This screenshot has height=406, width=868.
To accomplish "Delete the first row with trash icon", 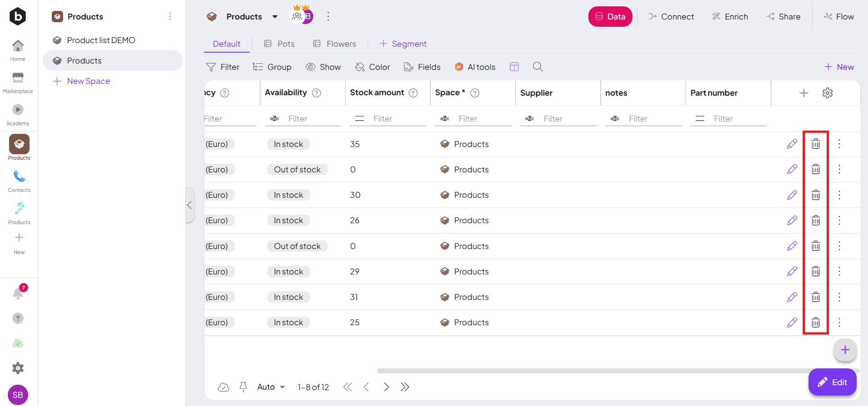I will [815, 144].
